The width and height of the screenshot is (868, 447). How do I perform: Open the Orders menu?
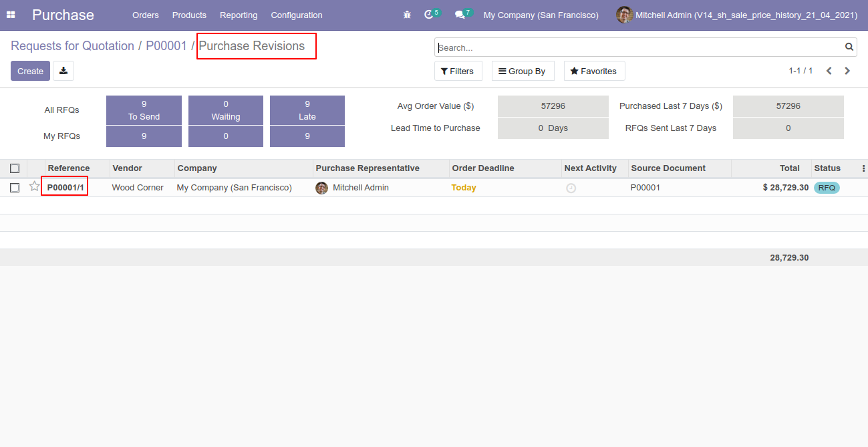(146, 15)
